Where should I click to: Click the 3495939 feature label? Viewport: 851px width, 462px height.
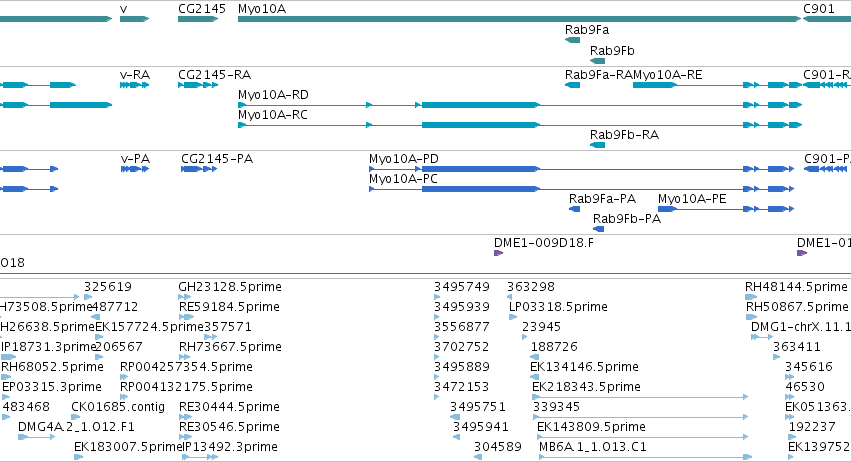pyautogui.click(x=462, y=307)
